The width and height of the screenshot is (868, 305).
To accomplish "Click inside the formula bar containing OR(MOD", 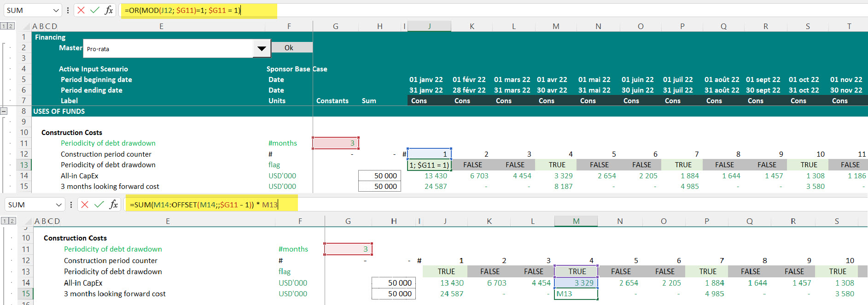I will point(493,10).
